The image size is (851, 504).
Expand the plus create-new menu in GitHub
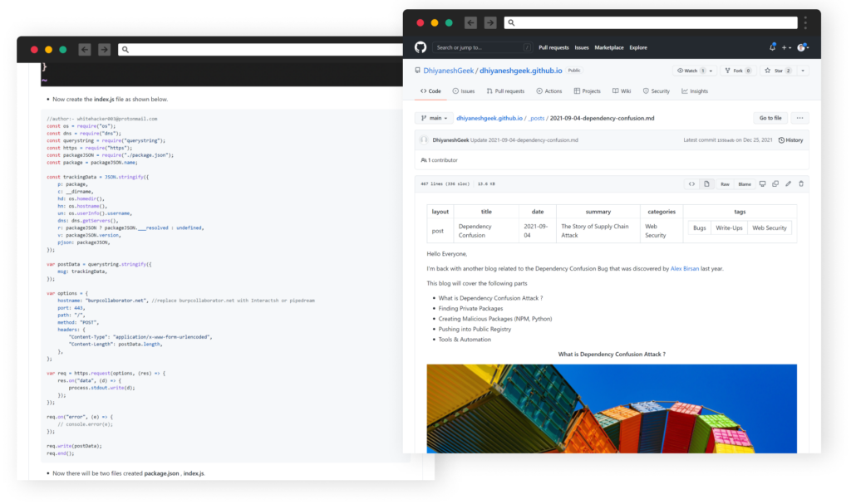[x=786, y=47]
